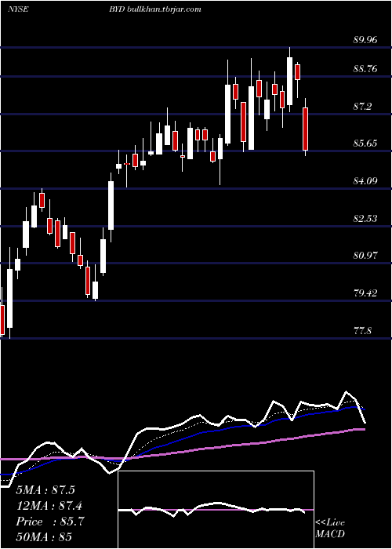Click the 89.96 price level label

(x=365, y=39)
